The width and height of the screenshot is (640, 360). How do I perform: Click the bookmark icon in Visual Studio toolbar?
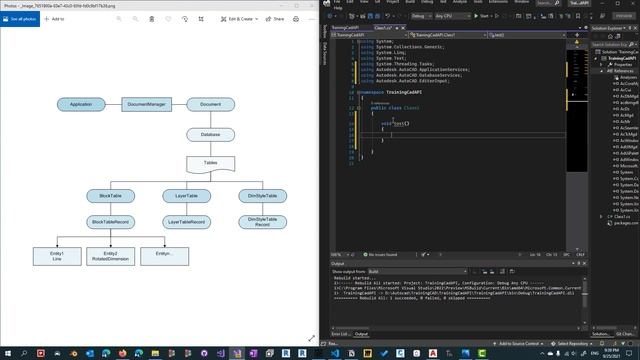pos(578,16)
